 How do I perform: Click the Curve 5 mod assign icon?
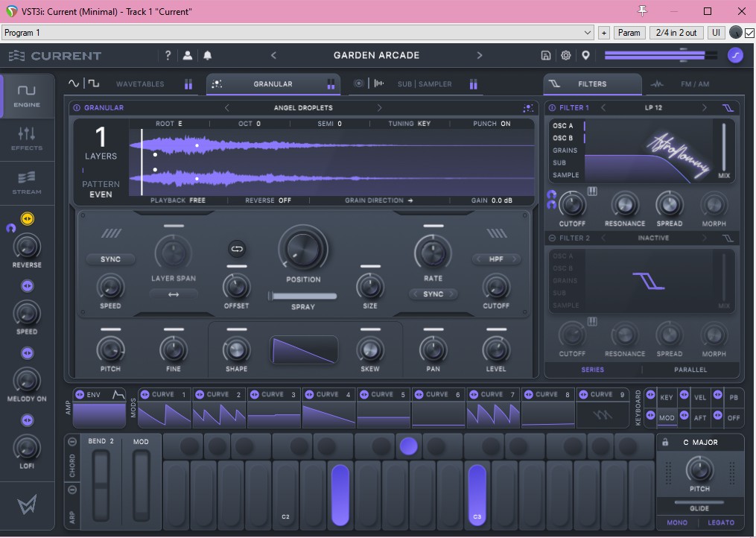click(364, 394)
